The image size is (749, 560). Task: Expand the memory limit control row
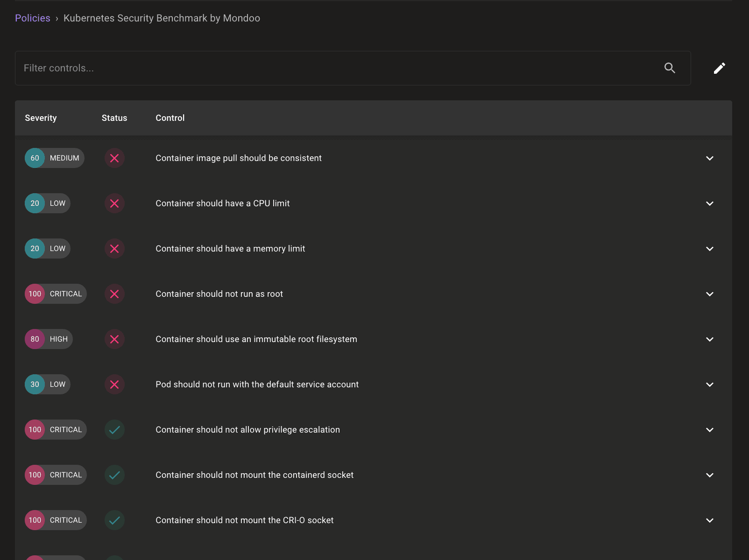tap(709, 249)
